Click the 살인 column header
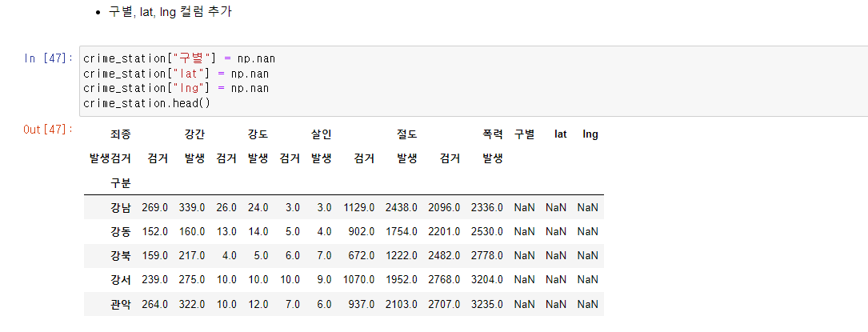 click(x=321, y=134)
